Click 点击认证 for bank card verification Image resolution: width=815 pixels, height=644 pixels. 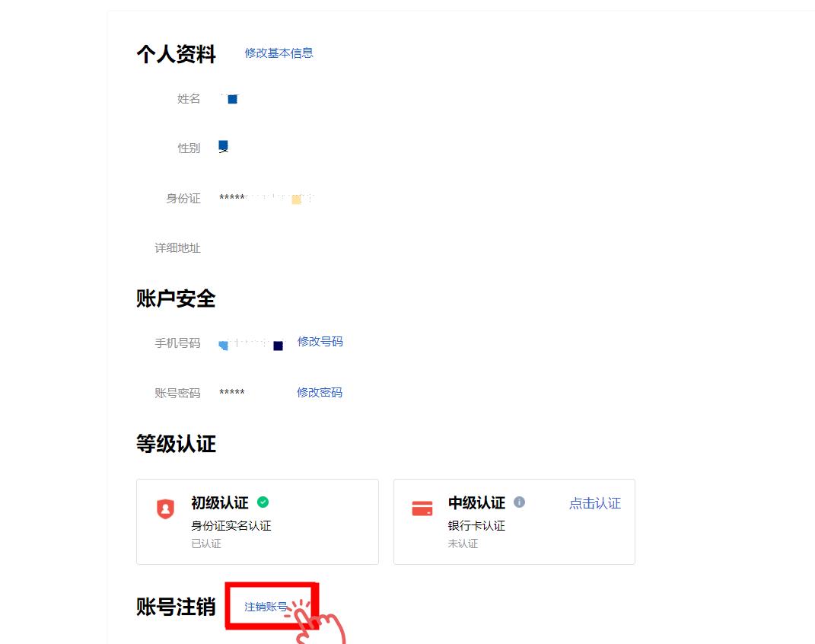(x=595, y=503)
